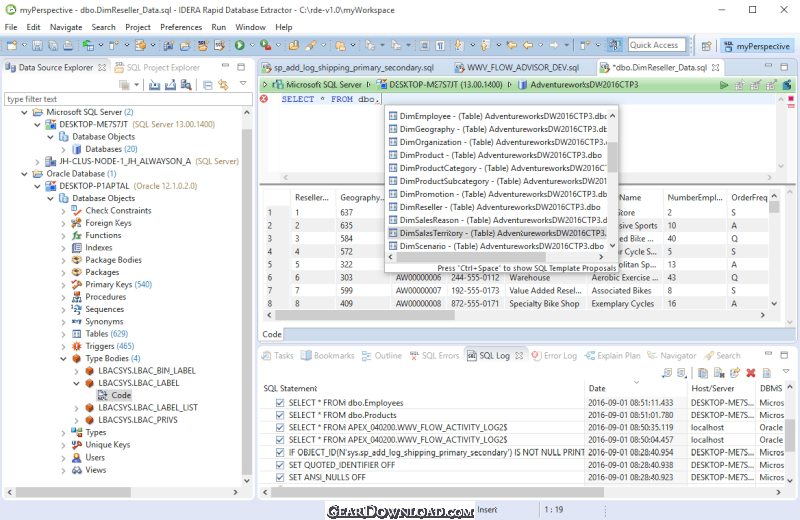Collapse the Microsoft SQL Server tree node
The image size is (800, 520).
[24, 112]
